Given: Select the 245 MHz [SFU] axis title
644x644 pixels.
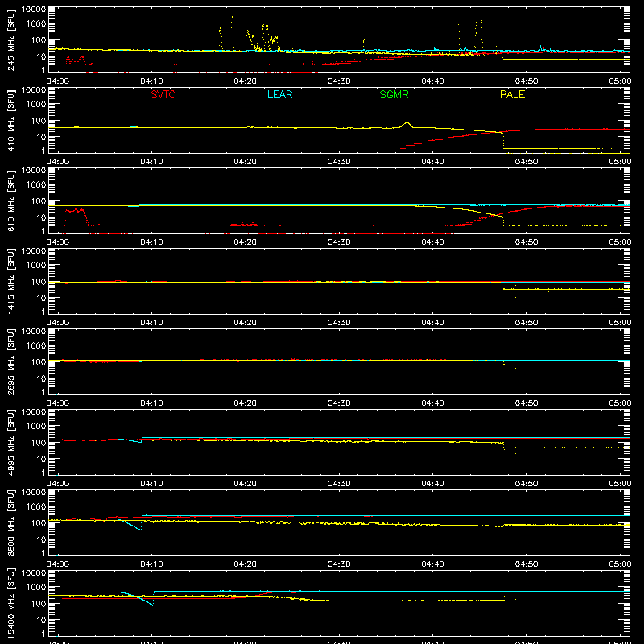Looking at the screenshot, I should (x=10, y=39).
